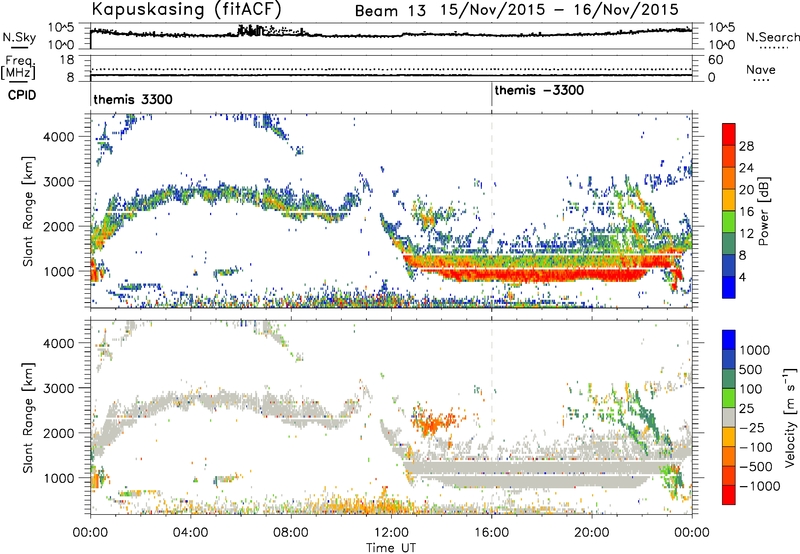Click the 'Time UT' axis title
Image resolution: width=800 pixels, height=554 pixels.
pyautogui.click(x=391, y=548)
